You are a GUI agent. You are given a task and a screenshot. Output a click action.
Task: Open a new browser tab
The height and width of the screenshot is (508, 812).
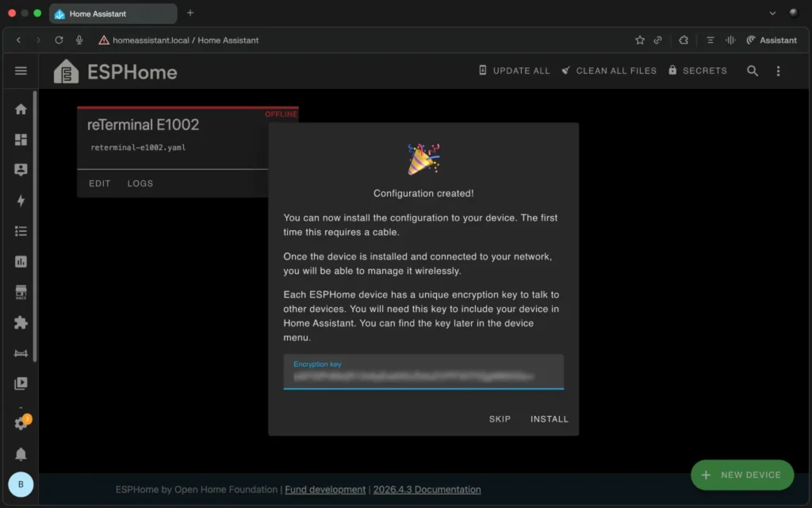click(x=190, y=13)
